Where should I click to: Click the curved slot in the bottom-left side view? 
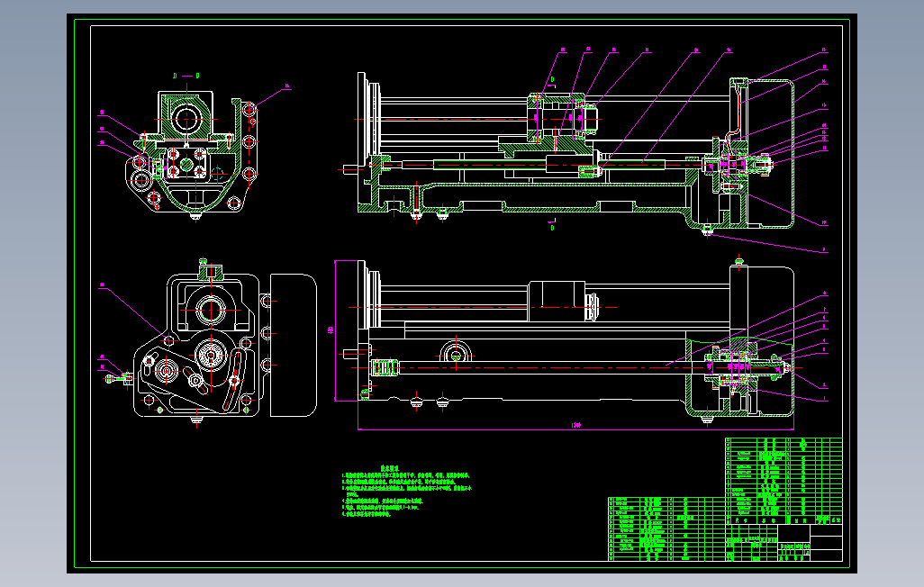coord(231,381)
